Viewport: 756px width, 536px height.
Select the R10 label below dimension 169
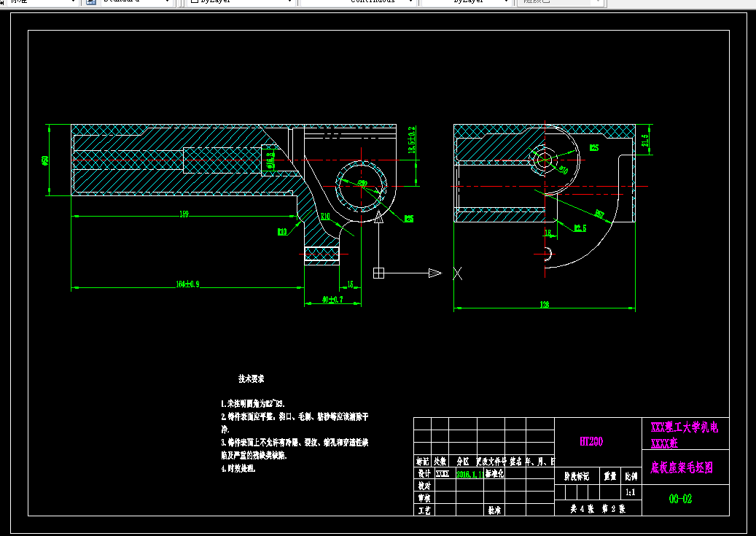coord(282,232)
